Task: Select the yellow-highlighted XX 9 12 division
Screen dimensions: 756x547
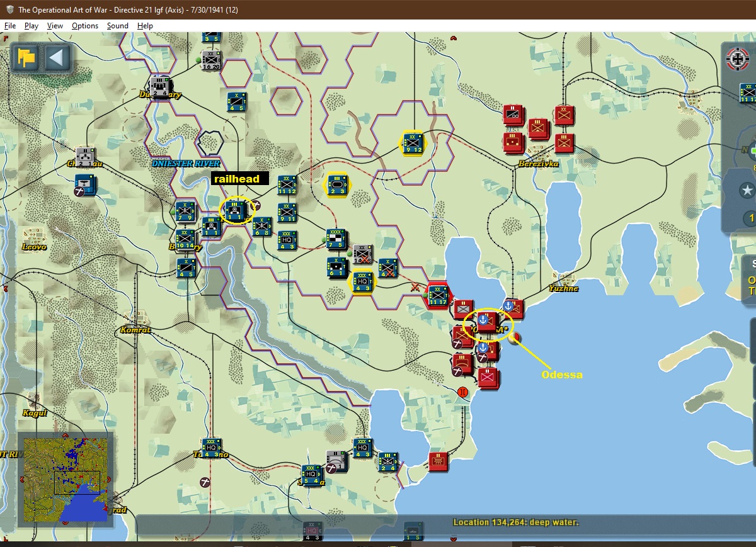Action: (x=413, y=144)
